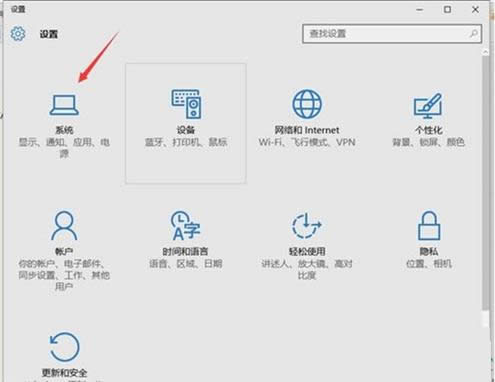Click description 位置、相机
This screenshot has width=495, height=382.
[429, 264]
